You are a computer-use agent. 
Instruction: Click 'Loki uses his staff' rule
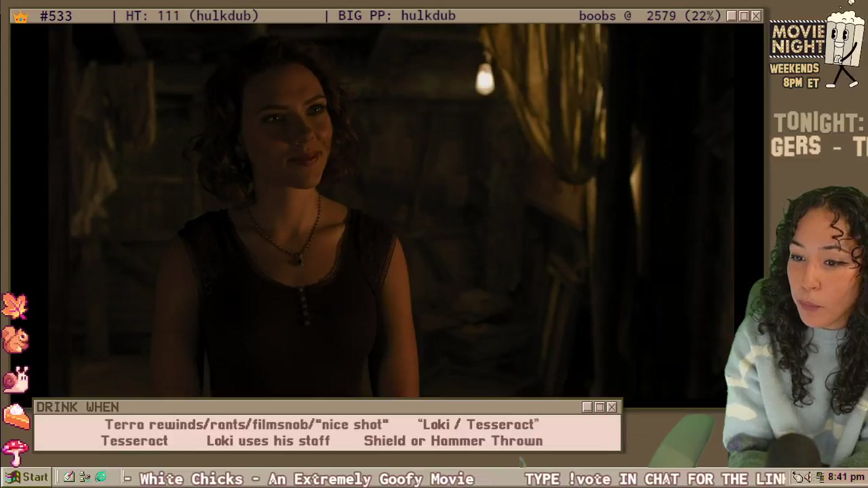(268, 441)
